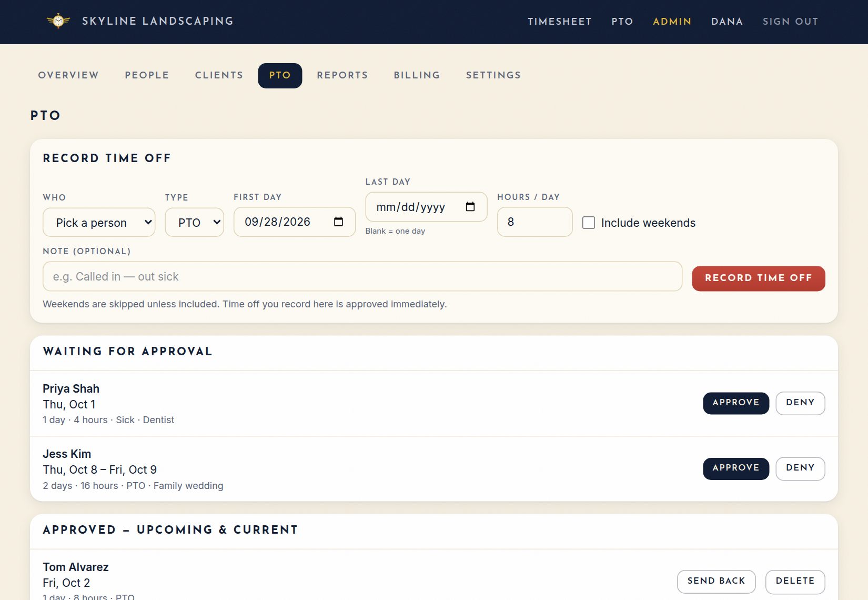Click into the Note (optional) text field
868x600 pixels.
point(362,276)
